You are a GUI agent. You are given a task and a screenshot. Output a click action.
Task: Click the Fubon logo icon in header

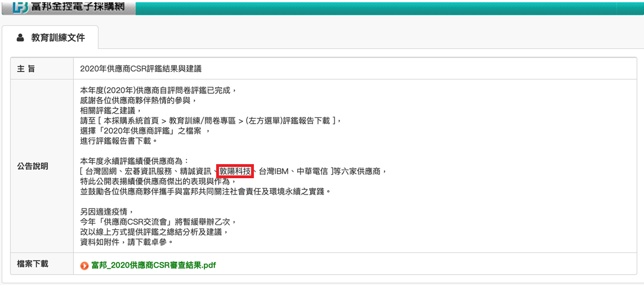click(20, 6)
